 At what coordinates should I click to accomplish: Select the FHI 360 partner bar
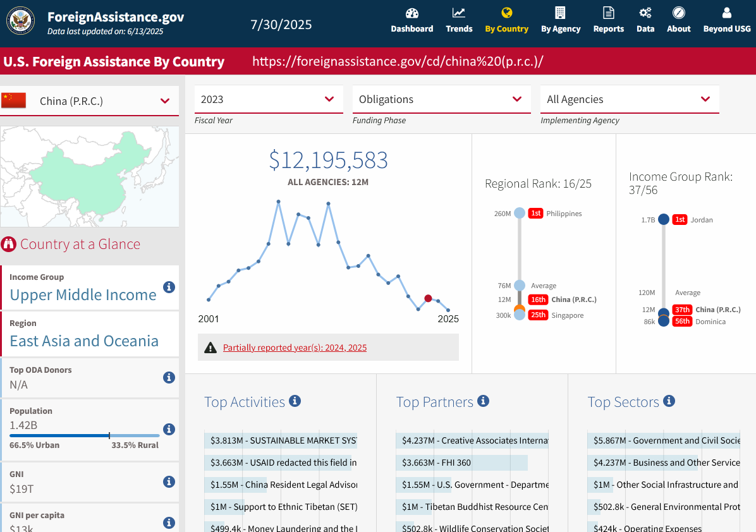coord(461,462)
